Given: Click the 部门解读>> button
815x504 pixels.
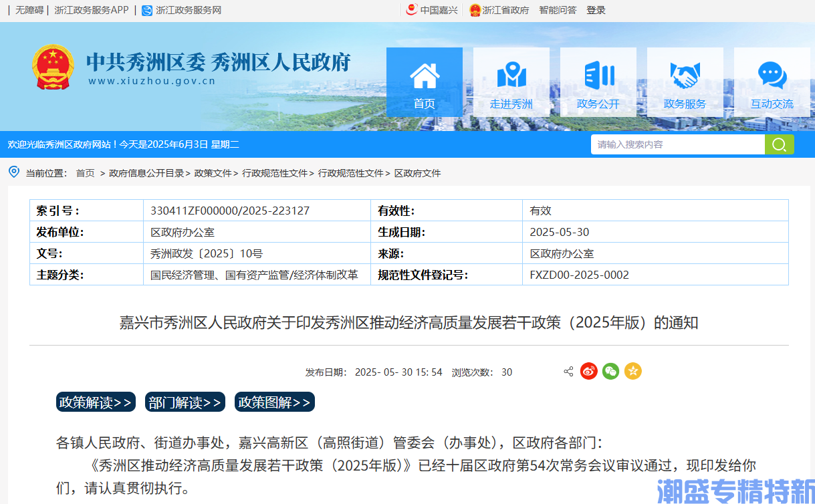Looking at the screenshot, I should (185, 402).
